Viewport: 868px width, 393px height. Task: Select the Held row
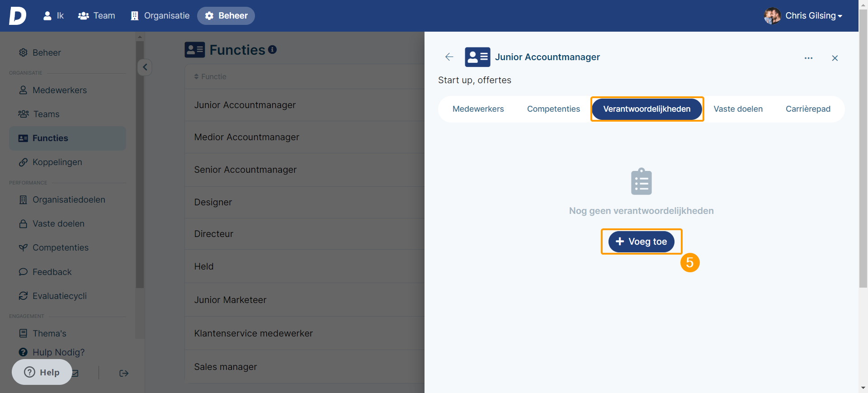coord(305,266)
